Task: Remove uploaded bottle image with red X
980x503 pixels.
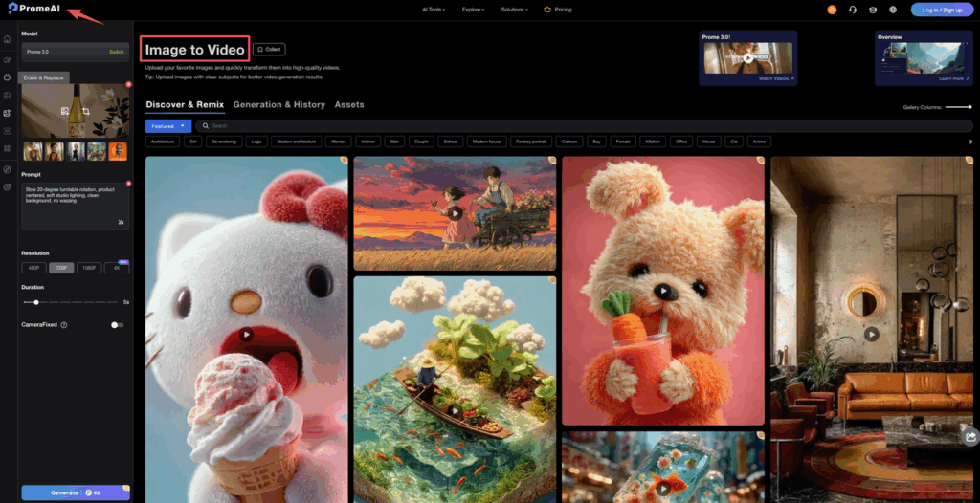Action: click(x=129, y=84)
